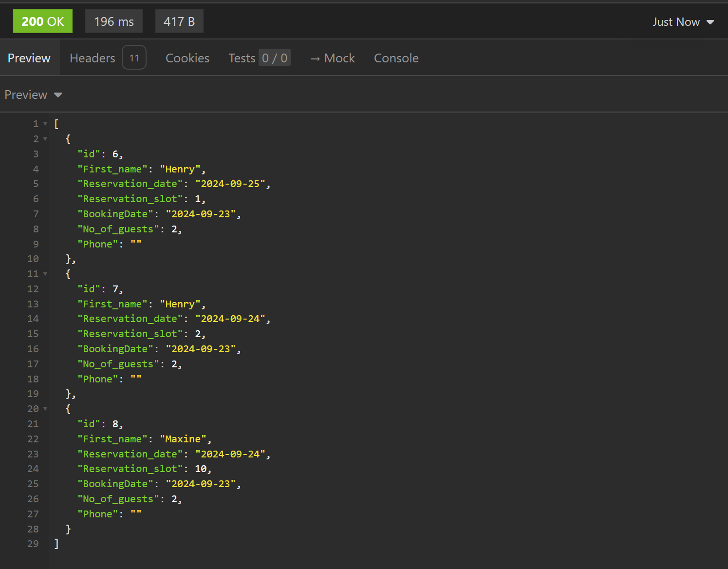
Task: Click the 200 OK status badge
Action: pos(43,21)
